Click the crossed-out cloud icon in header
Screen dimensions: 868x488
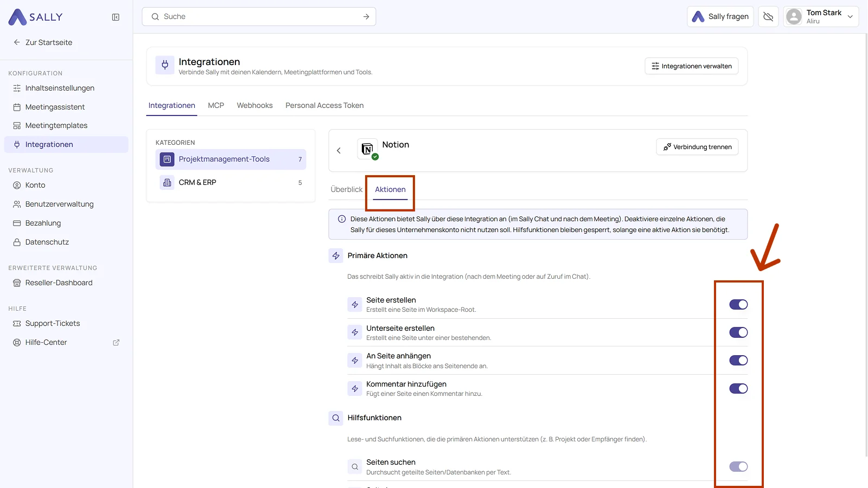pos(768,17)
